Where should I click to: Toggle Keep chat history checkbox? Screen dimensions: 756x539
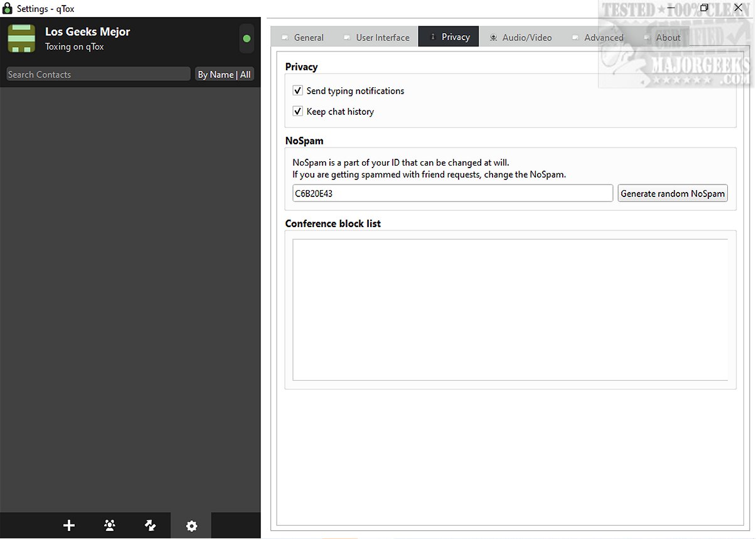pyautogui.click(x=298, y=112)
